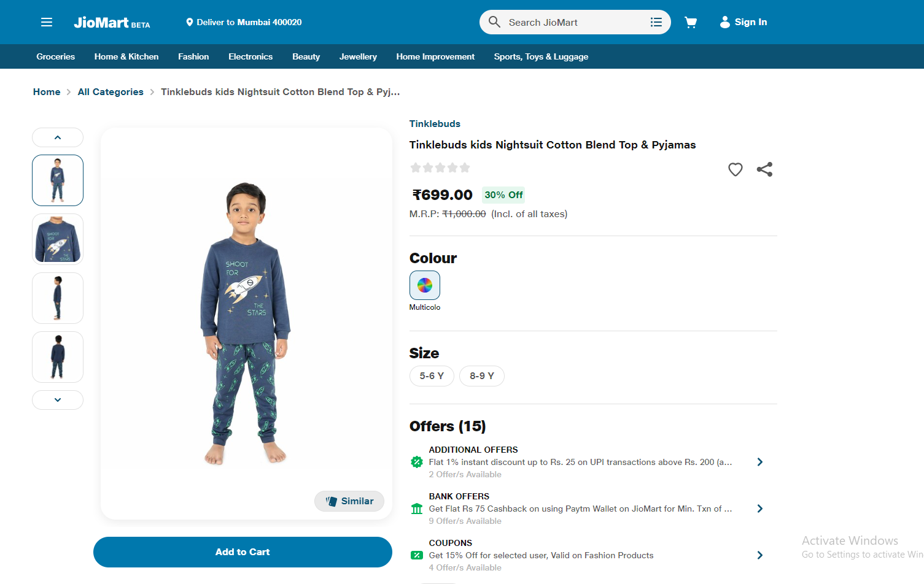Select size 5-6 Y
This screenshot has height=584, width=924.
[x=432, y=376]
